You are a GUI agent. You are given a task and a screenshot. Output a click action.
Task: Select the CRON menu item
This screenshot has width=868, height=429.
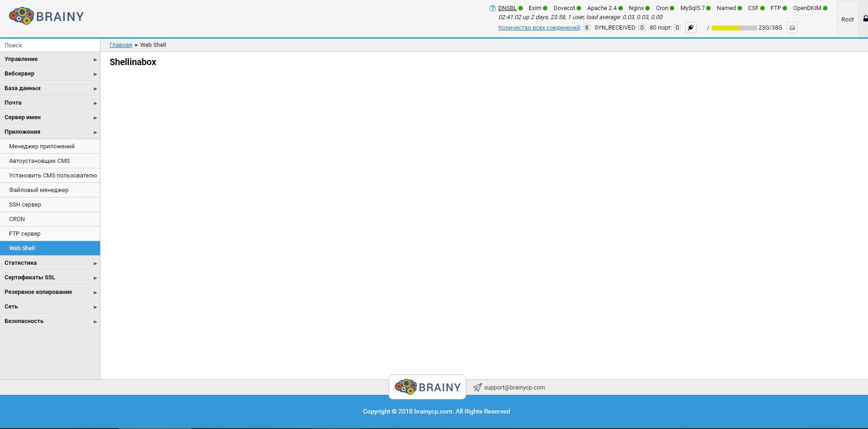(x=17, y=219)
